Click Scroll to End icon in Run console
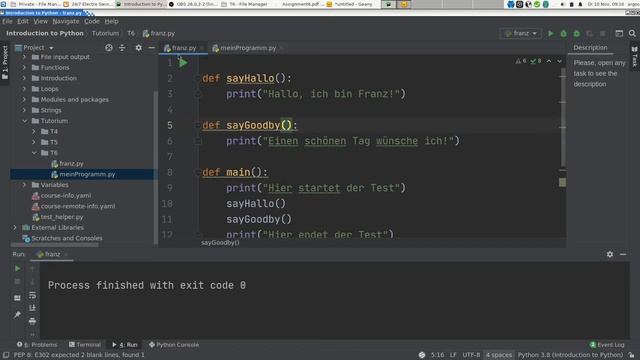This screenshot has width=640, height=360. click(x=32, y=308)
